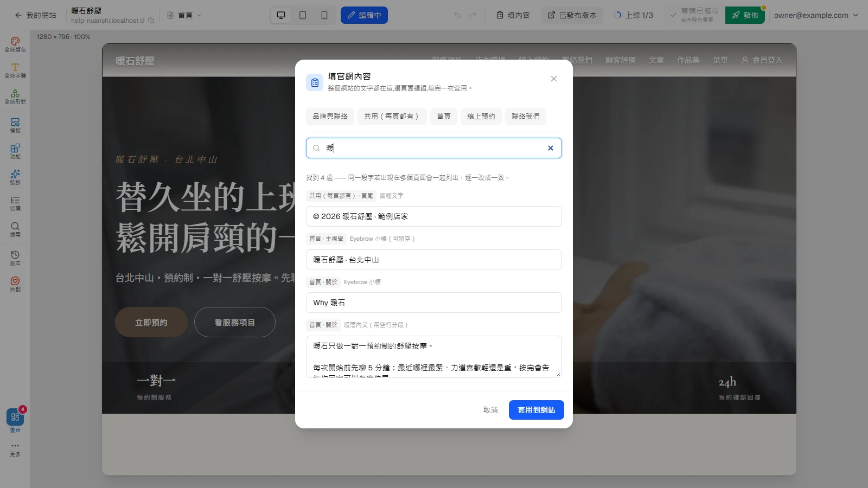Go back to 我的網站
The image size is (868, 488).
coord(36,15)
